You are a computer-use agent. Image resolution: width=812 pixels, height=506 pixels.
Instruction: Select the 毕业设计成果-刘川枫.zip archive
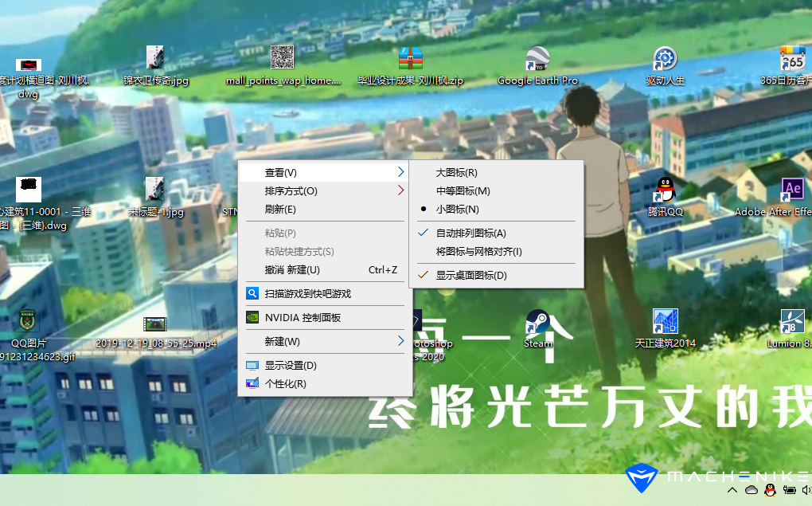[x=410, y=66]
